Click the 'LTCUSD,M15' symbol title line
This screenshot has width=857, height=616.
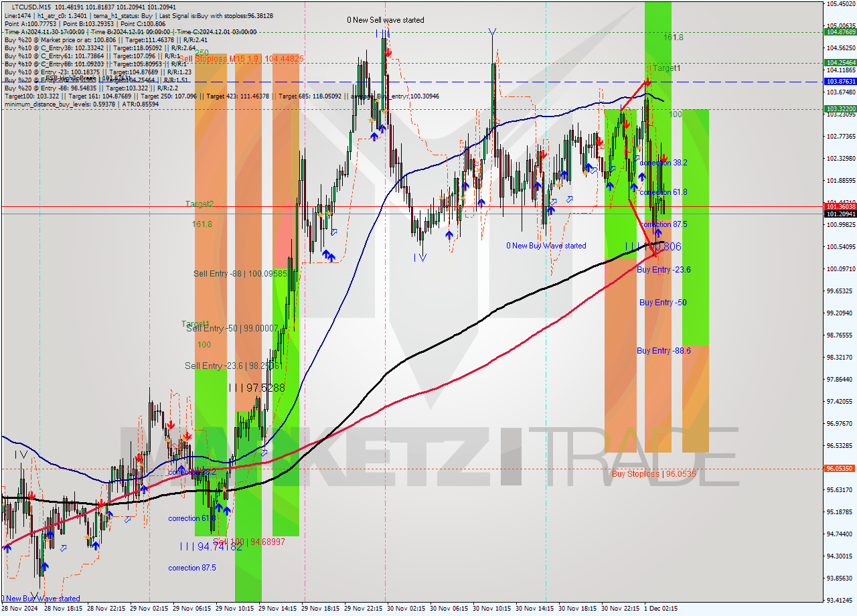[x=94, y=7]
